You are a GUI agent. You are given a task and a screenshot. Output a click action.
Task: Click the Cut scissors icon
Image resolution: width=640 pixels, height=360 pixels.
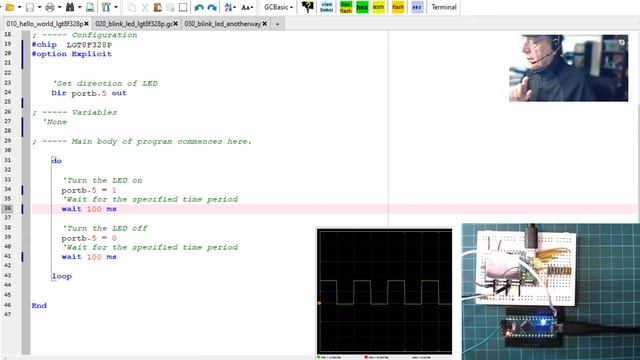[x=144, y=7]
